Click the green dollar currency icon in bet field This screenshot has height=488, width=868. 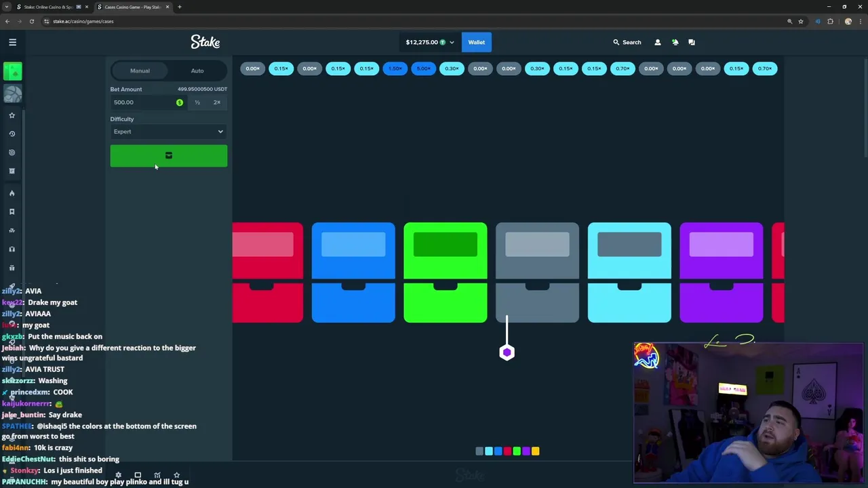[x=180, y=102]
